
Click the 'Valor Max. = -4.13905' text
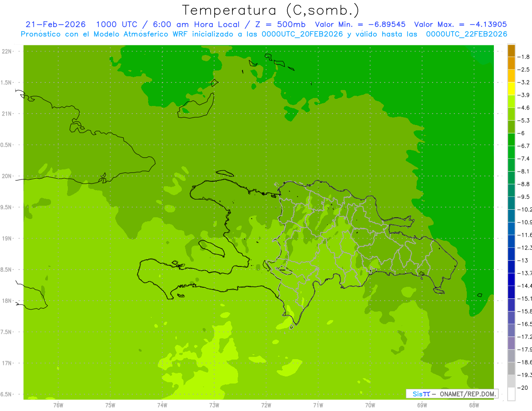[460, 25]
